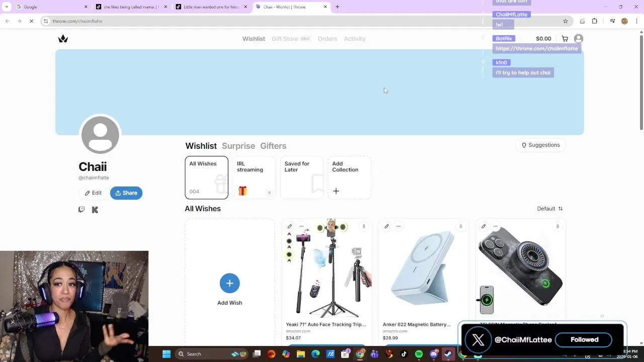Screen dimensions: 644x362
Task: Click the Followed button on overlay
Action: 584,340
